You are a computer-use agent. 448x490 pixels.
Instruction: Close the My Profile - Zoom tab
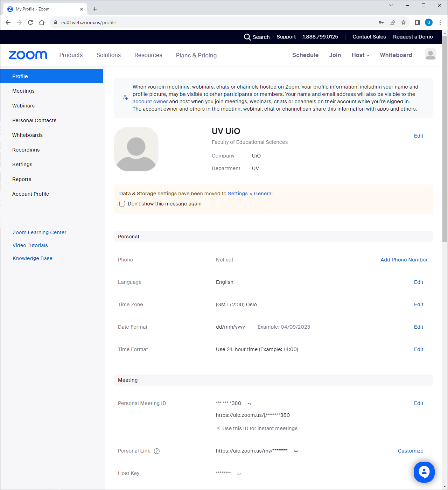[82, 9]
